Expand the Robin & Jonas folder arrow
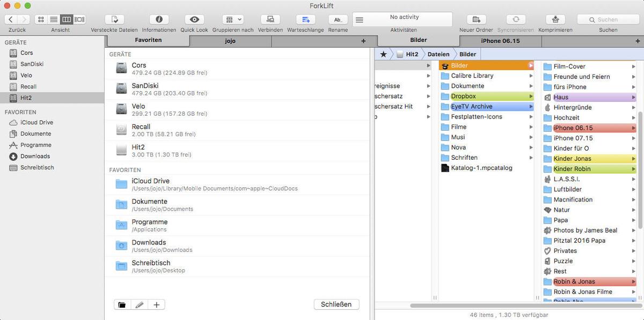Viewport: 644px width, 320px height. 633,281
